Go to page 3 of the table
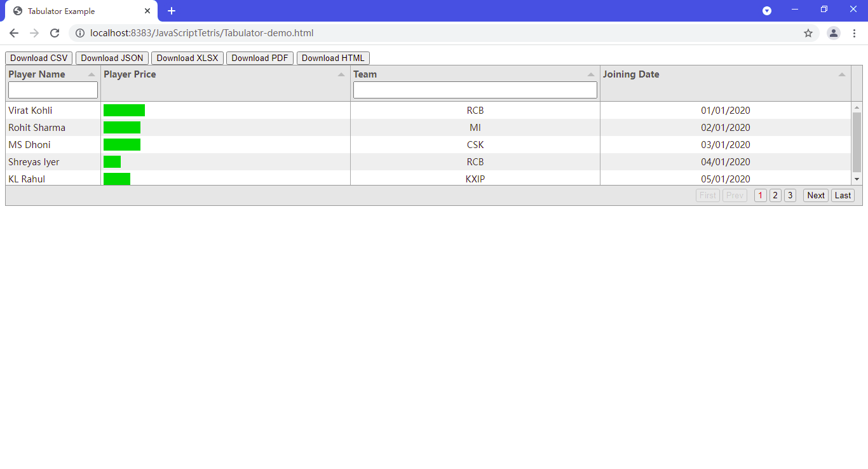Screen dimensions: 868x469 790,195
